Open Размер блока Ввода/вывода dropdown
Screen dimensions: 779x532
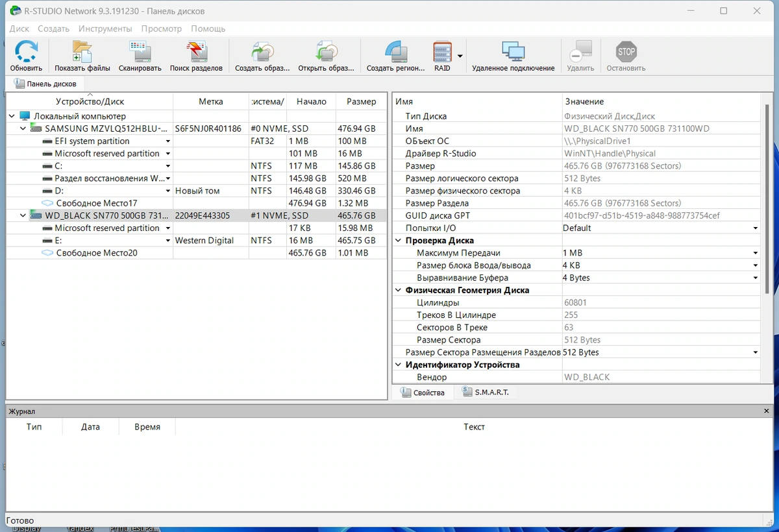[756, 265]
